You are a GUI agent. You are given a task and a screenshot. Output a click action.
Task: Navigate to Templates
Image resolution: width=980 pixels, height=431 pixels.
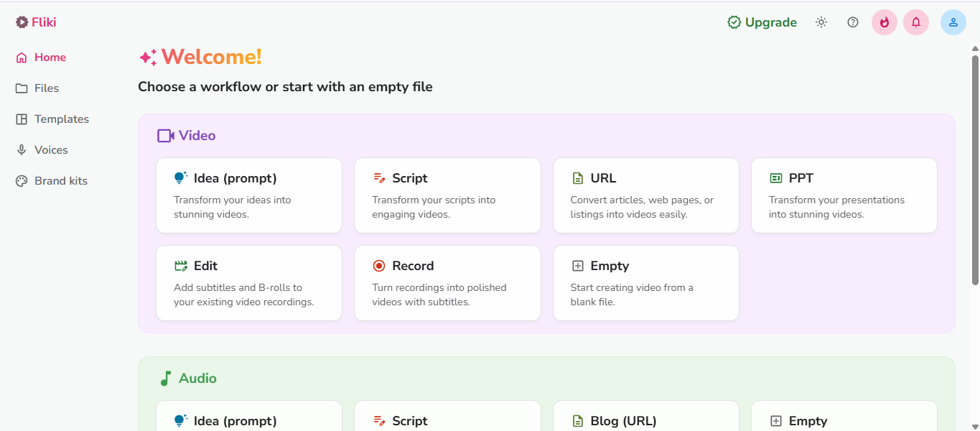[61, 119]
